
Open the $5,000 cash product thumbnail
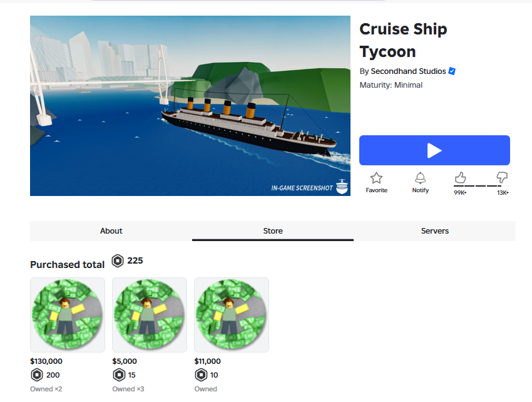click(x=150, y=315)
